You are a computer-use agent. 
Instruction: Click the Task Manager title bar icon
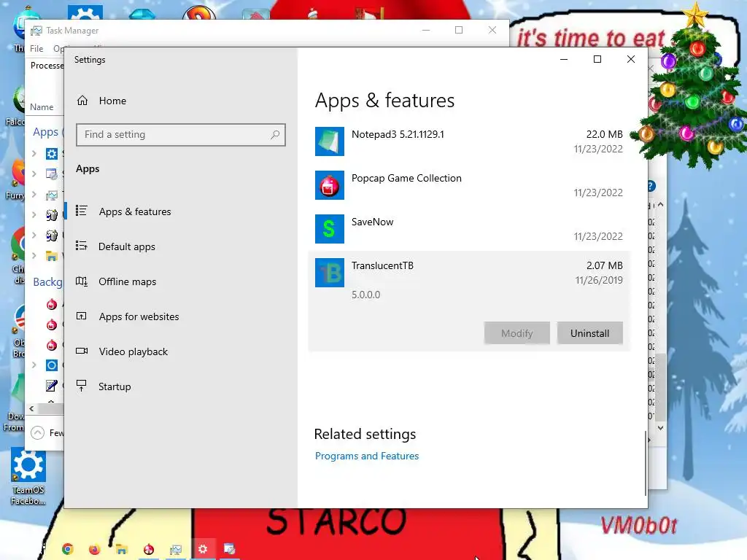click(36, 31)
